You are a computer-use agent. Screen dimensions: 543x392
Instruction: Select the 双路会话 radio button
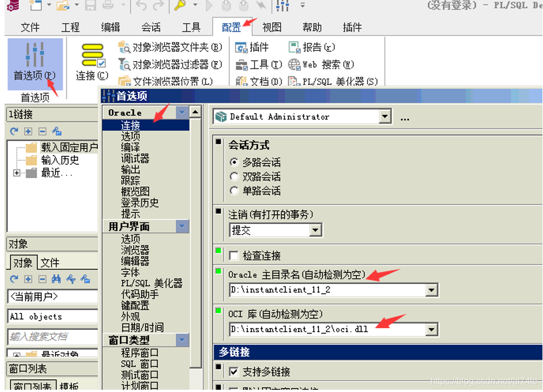point(234,176)
